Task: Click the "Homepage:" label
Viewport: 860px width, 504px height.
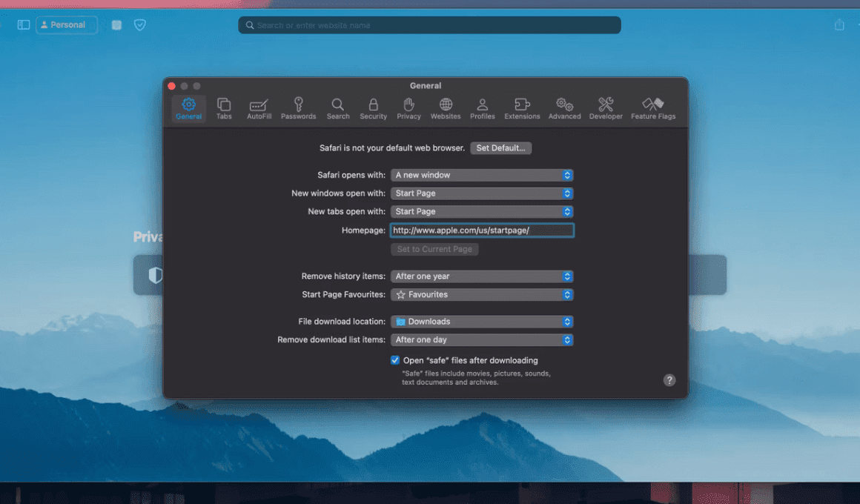Action: [x=363, y=231]
